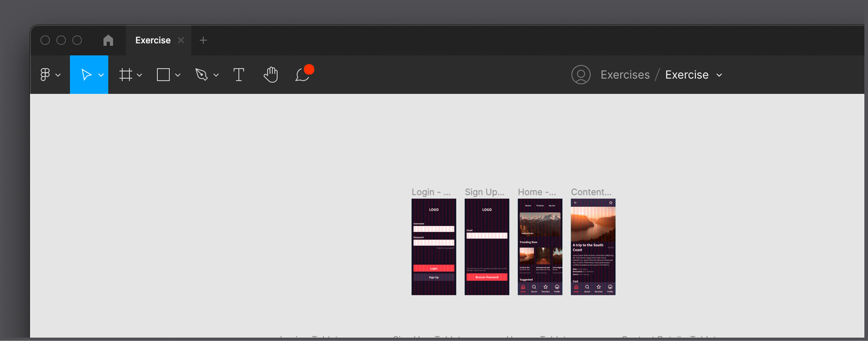Expand the Frame tool options chevron
868x341 pixels.
[139, 75]
